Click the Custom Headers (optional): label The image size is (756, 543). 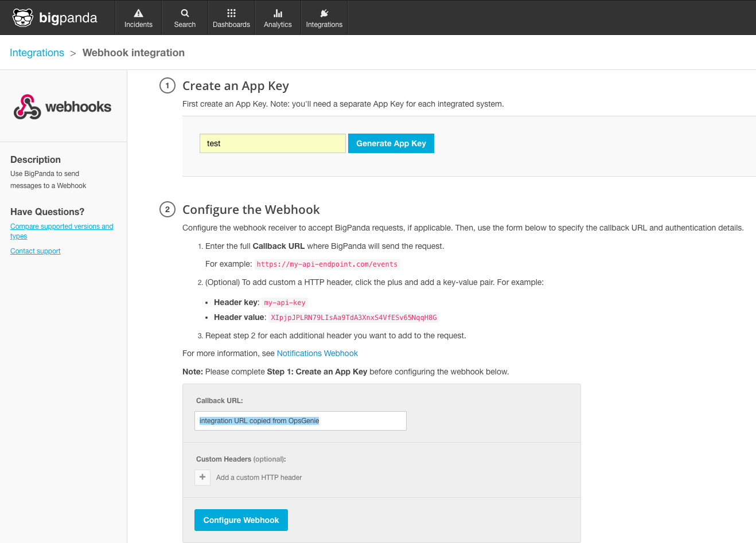pyautogui.click(x=241, y=459)
